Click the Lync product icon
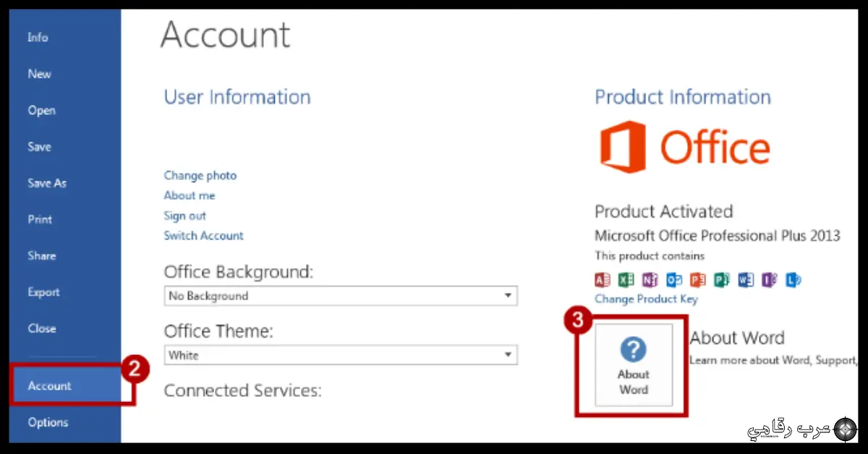This screenshot has height=454, width=868. click(793, 280)
